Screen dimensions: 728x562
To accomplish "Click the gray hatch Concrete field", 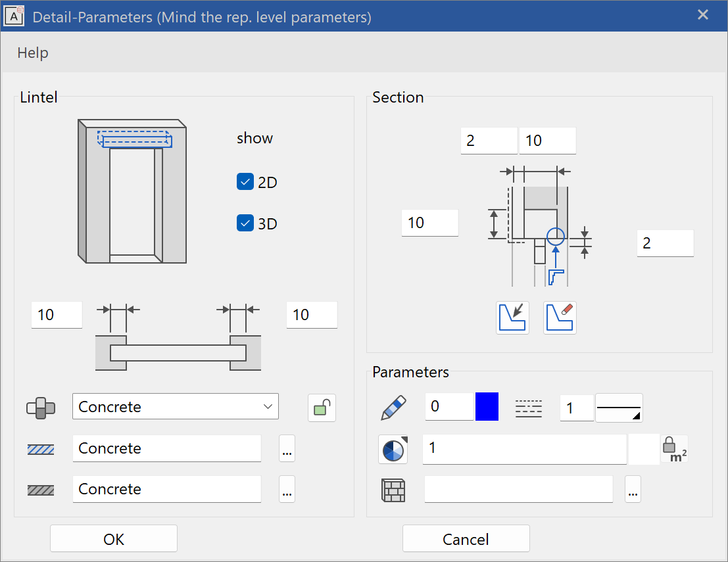I will (x=166, y=489).
